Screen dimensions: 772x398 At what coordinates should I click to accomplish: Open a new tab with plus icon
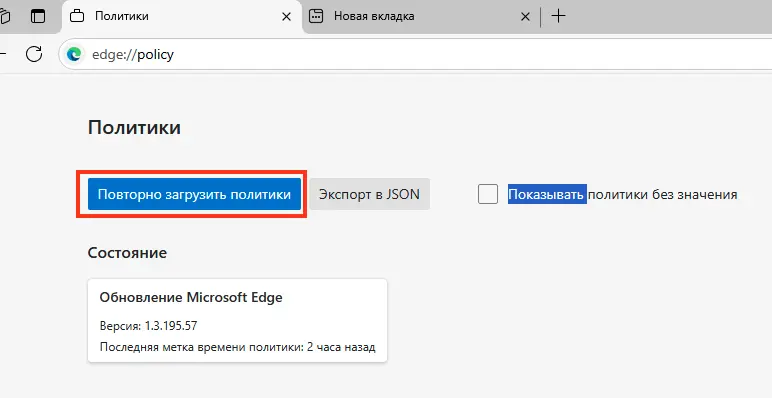click(558, 16)
